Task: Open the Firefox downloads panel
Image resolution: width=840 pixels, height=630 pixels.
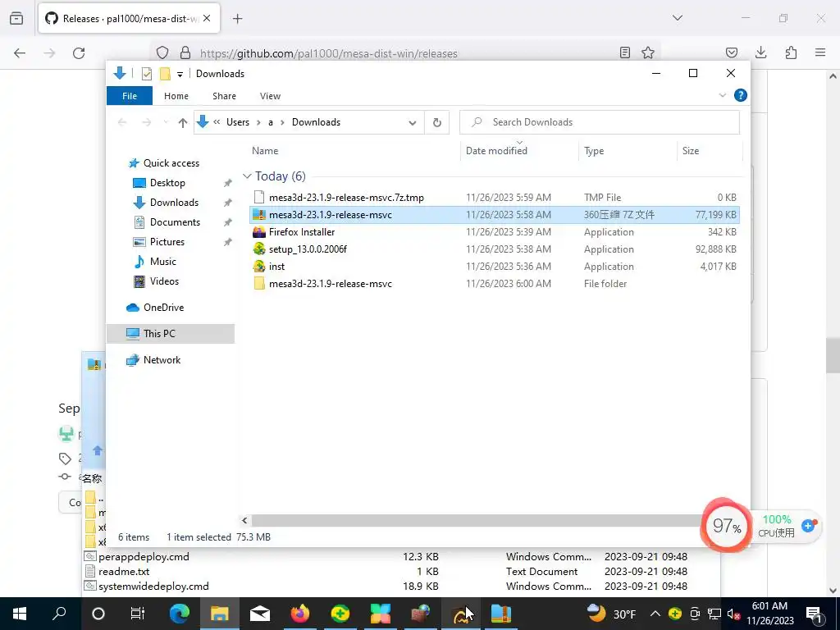Action: pos(760,52)
